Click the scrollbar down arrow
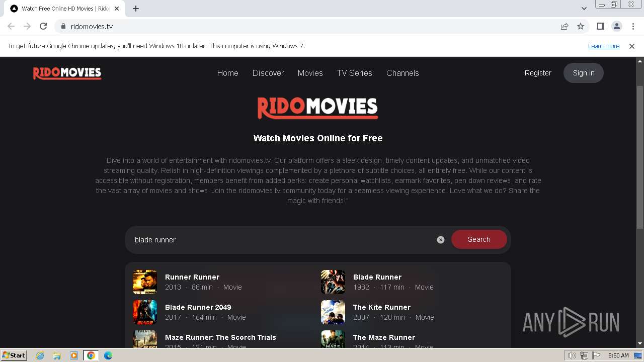644x362 pixels. click(x=640, y=343)
